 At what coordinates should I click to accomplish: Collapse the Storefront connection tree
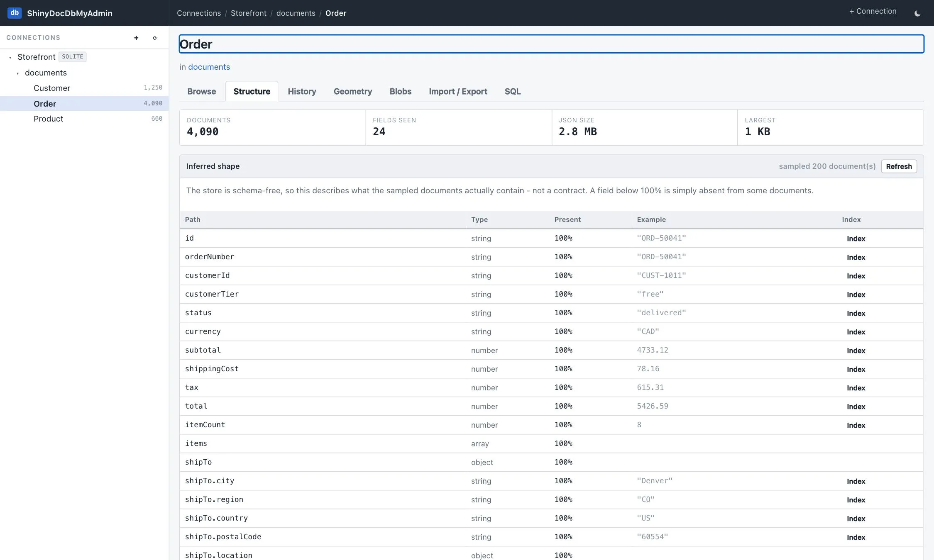[10, 57]
